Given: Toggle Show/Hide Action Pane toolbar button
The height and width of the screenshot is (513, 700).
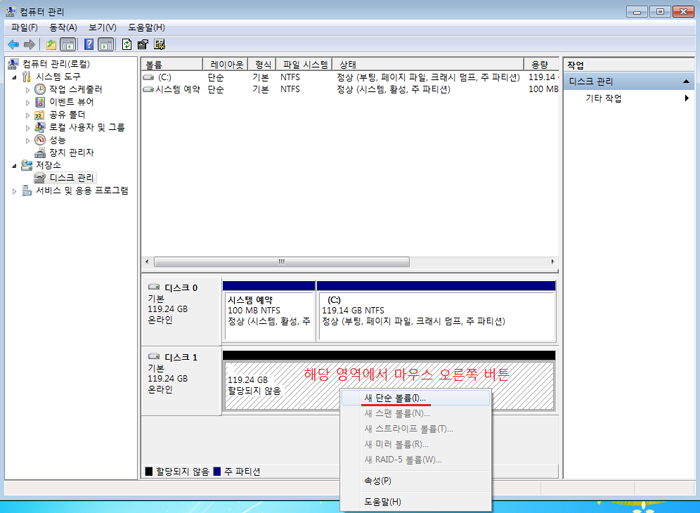Looking at the screenshot, I should [106, 45].
